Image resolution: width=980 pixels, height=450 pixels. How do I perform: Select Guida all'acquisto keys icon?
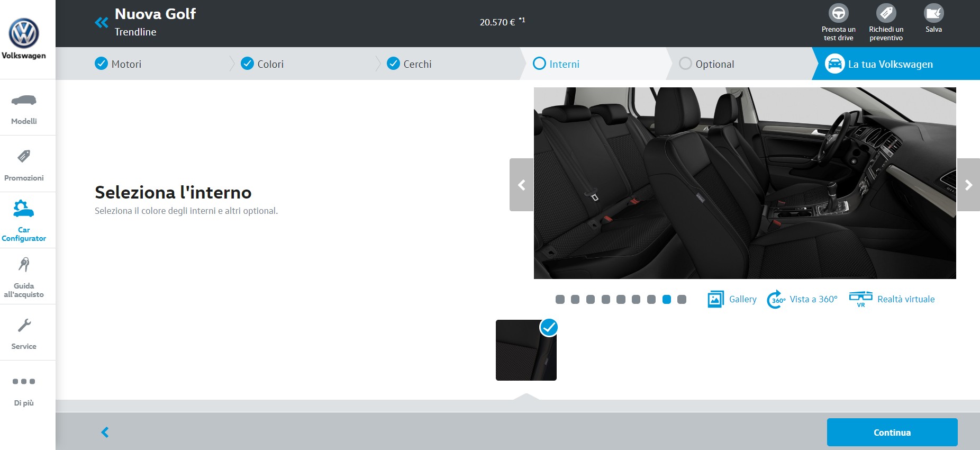coord(24,265)
